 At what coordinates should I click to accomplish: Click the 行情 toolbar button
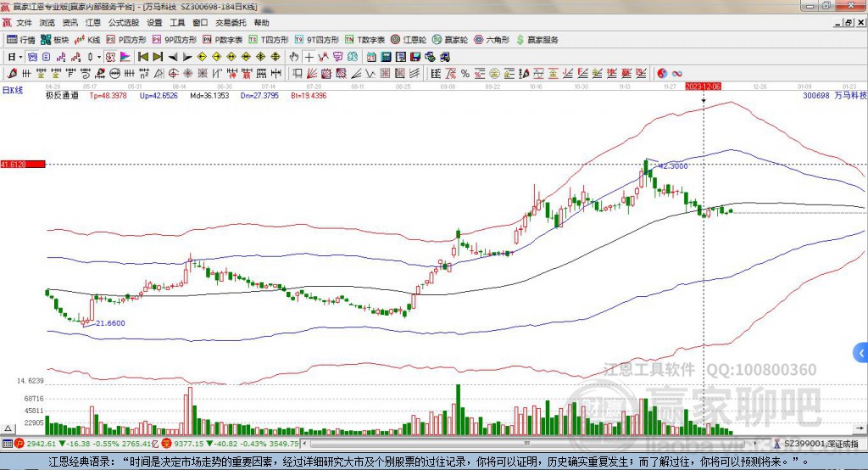[21, 40]
